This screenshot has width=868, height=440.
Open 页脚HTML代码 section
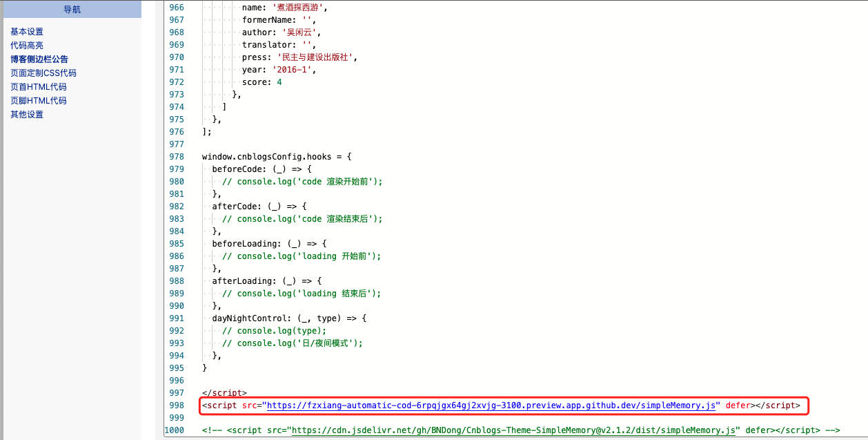[x=39, y=101]
